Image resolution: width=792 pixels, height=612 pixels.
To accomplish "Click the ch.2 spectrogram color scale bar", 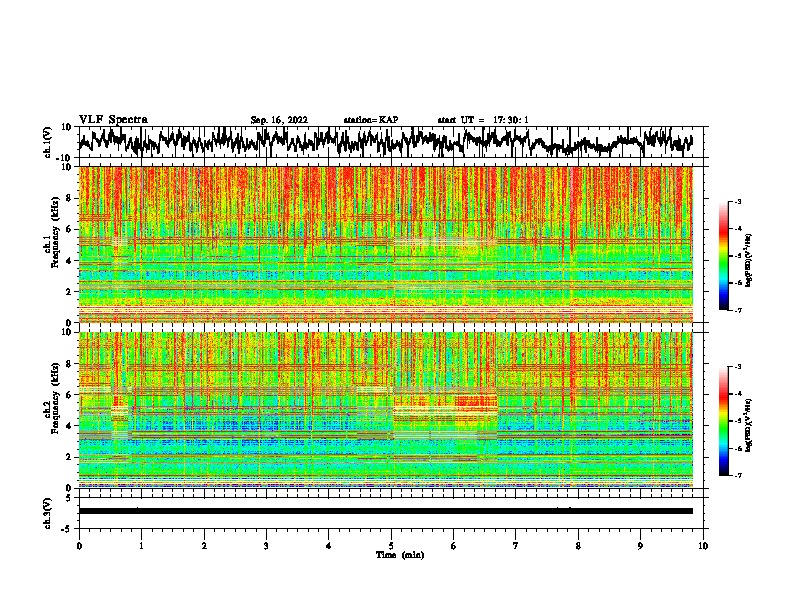I will 723,421.
